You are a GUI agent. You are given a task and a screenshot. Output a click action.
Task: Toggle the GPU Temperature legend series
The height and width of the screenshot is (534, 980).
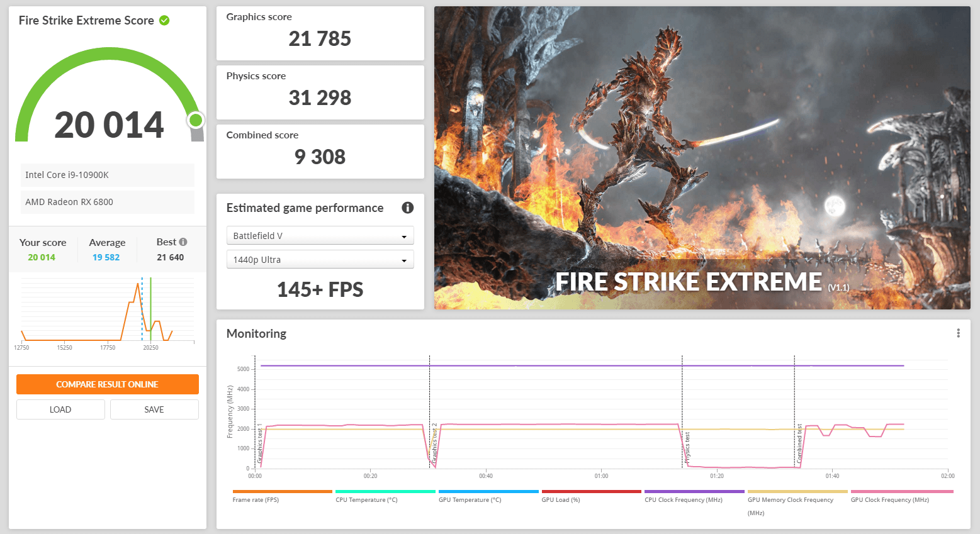pyautogui.click(x=488, y=496)
